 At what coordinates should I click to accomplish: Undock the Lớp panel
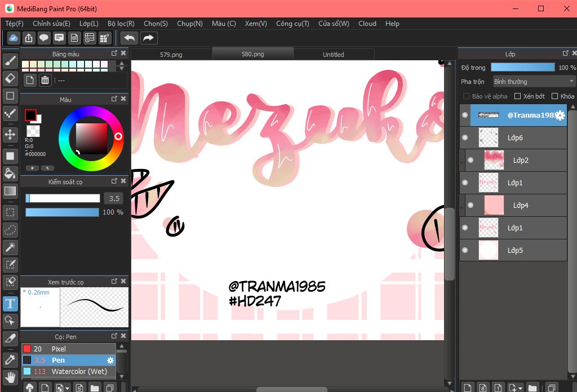566,54
